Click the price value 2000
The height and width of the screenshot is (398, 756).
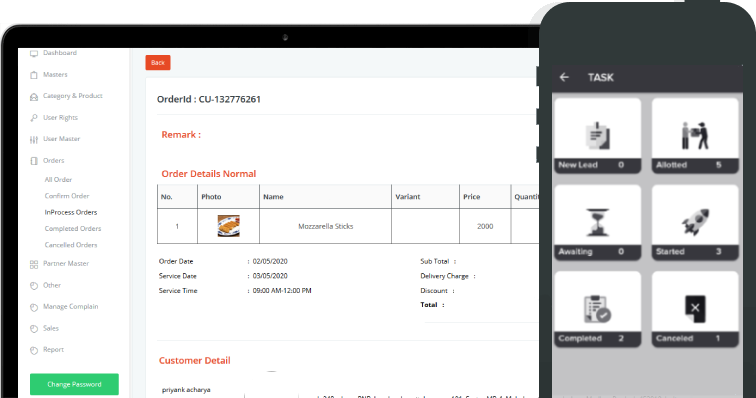tap(485, 226)
